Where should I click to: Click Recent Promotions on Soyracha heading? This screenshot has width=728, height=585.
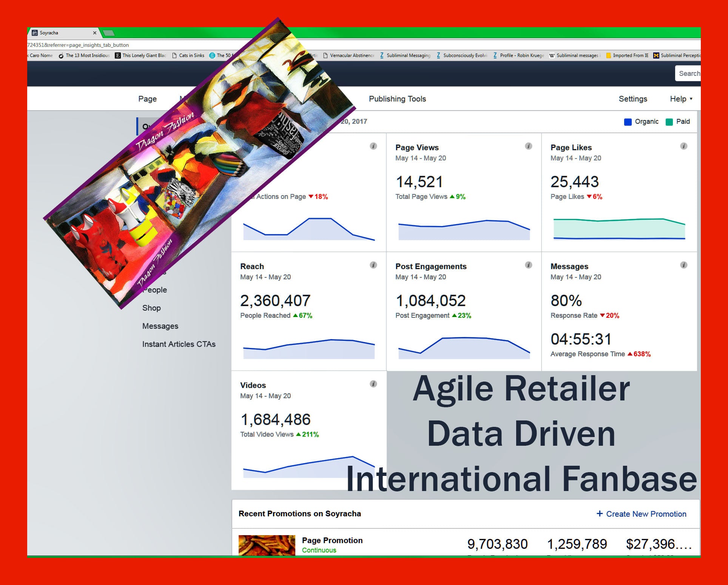(300, 514)
